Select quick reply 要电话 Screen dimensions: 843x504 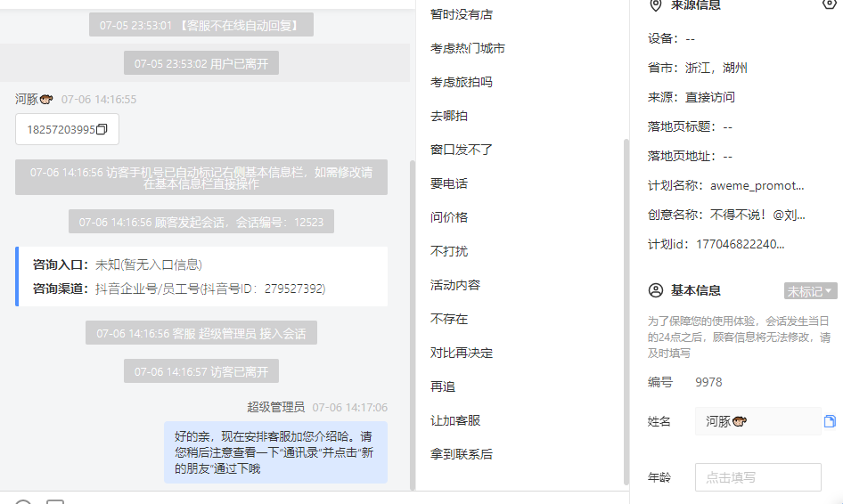(x=449, y=183)
